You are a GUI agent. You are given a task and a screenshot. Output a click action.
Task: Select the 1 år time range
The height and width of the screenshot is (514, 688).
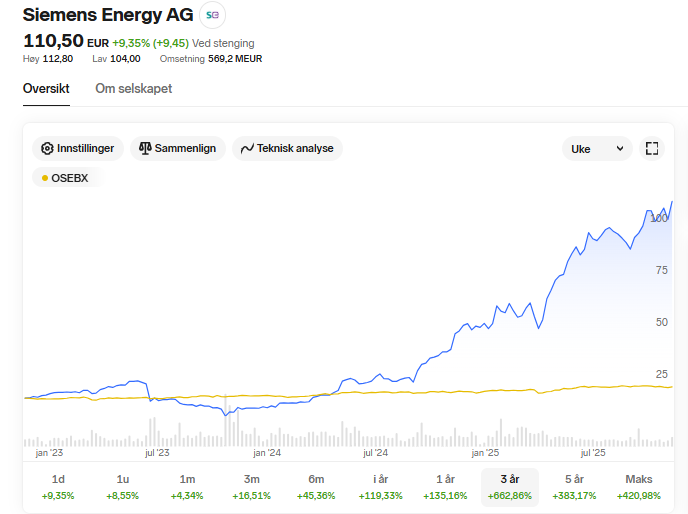click(445, 487)
